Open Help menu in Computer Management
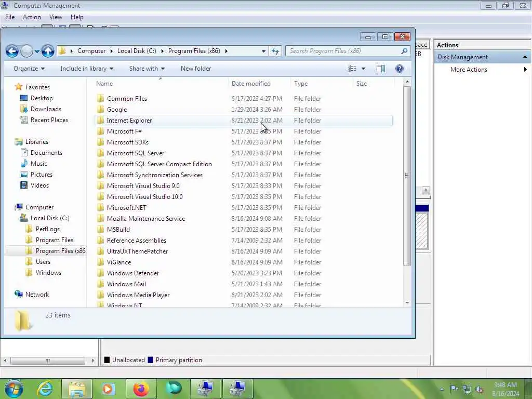 click(x=77, y=17)
